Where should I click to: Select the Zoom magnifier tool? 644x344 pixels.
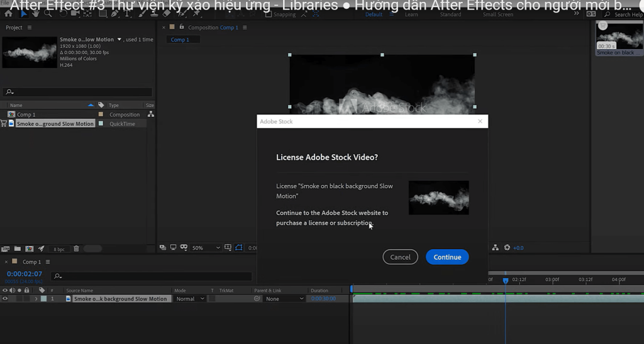pyautogui.click(x=48, y=14)
